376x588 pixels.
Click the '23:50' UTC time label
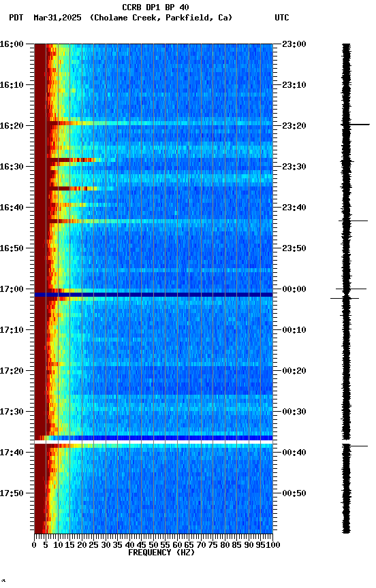(294, 248)
